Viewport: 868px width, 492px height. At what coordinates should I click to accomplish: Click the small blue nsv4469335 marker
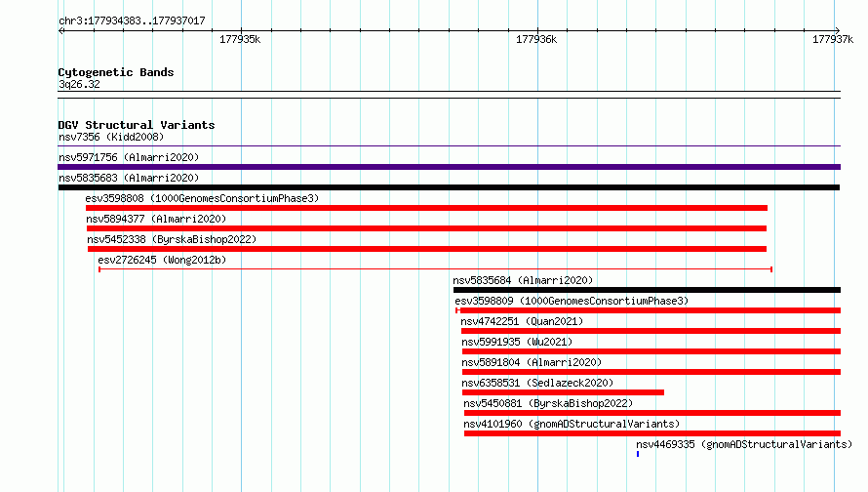pyautogui.click(x=638, y=454)
